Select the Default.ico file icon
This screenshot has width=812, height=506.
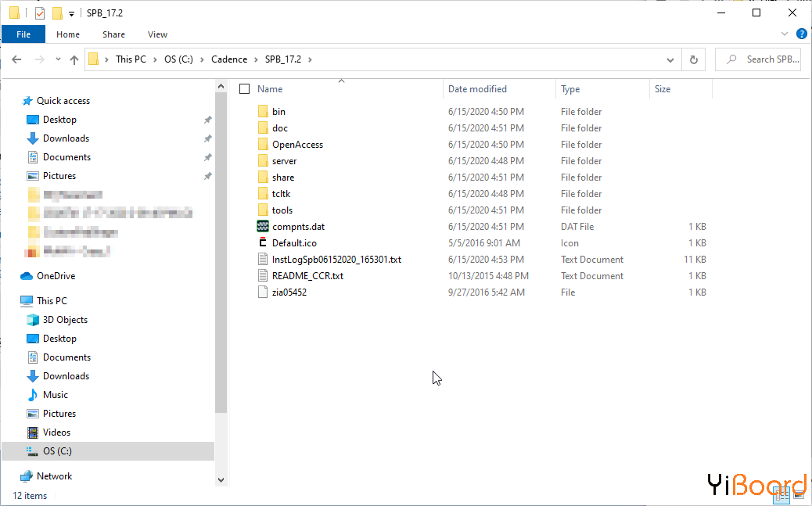[x=263, y=243]
